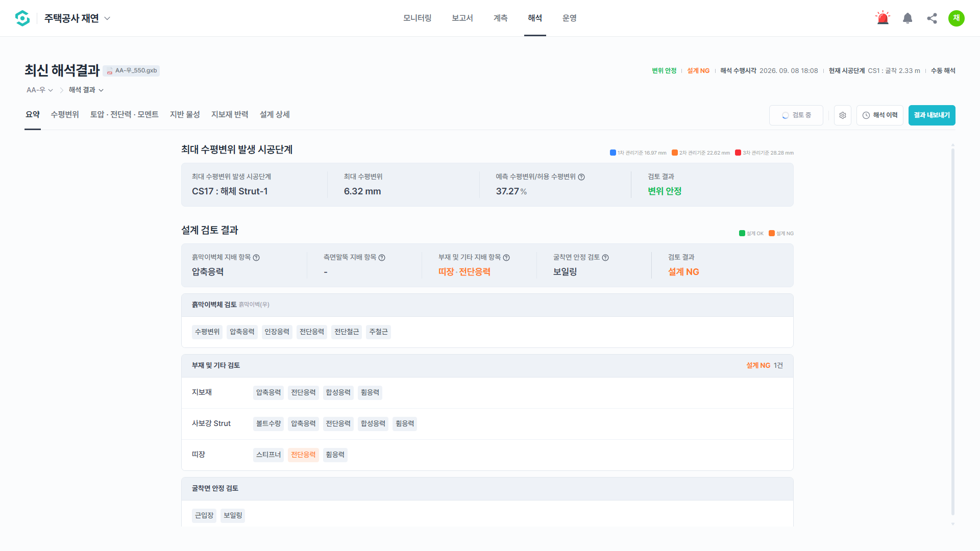Click the green 설계 OK legend swatch

(x=742, y=233)
